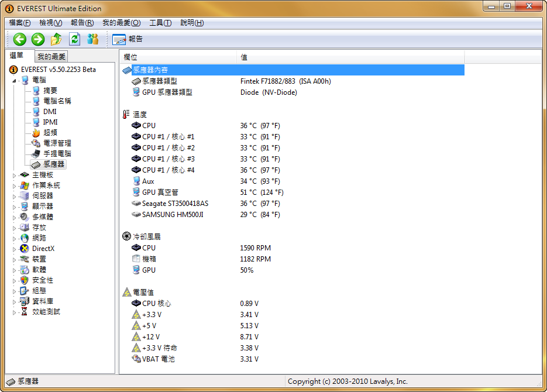
Task: Click the 作業系統 Windows icon
Action: coord(25,185)
